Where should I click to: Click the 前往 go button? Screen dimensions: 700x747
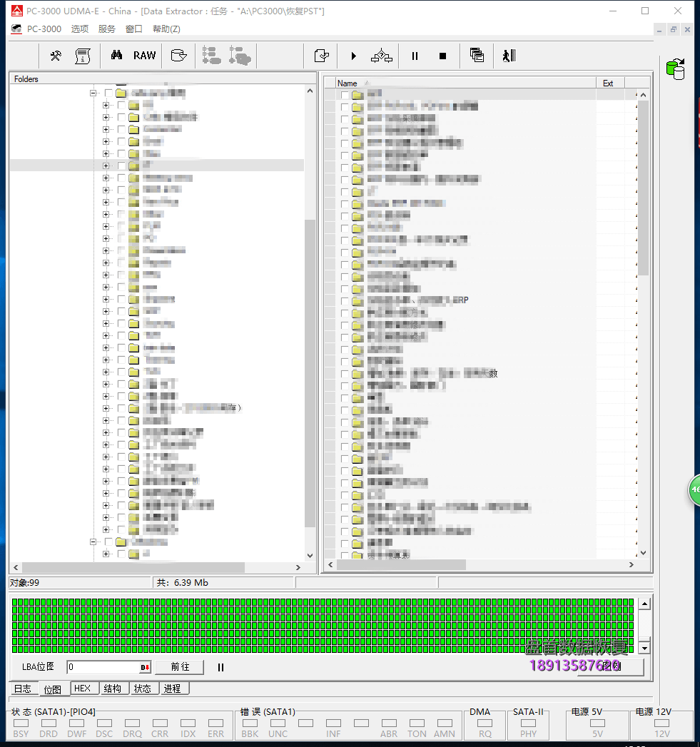click(180, 667)
